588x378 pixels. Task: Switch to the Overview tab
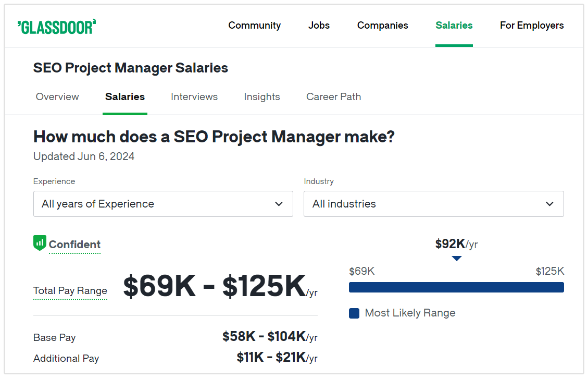(57, 97)
